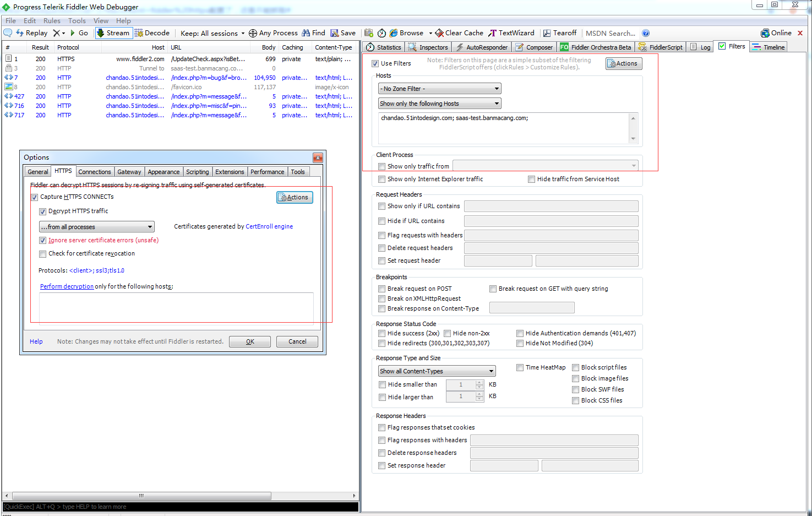Viewport: 812px width, 516px height.
Task: Click the Tearoff toolbar button
Action: pos(560,33)
